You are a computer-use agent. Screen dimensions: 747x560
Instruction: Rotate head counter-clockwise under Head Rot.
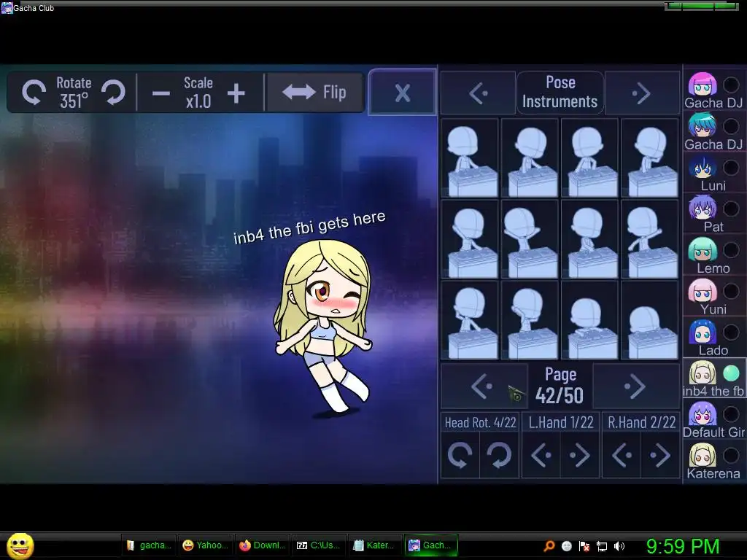pyautogui.click(x=460, y=455)
